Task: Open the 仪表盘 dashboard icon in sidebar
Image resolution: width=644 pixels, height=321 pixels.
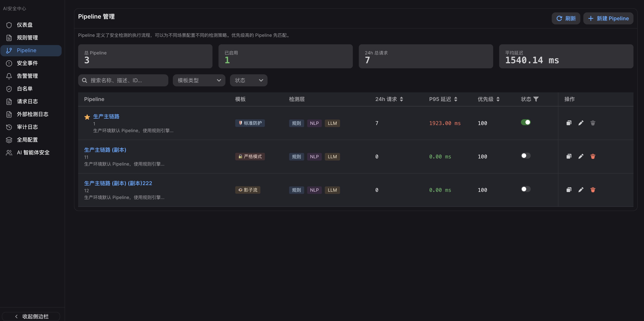Action: [x=9, y=25]
